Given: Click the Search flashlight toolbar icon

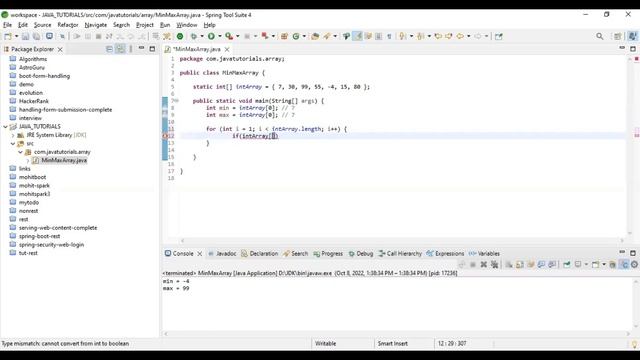Looking at the screenshot, I should click(x=327, y=36).
